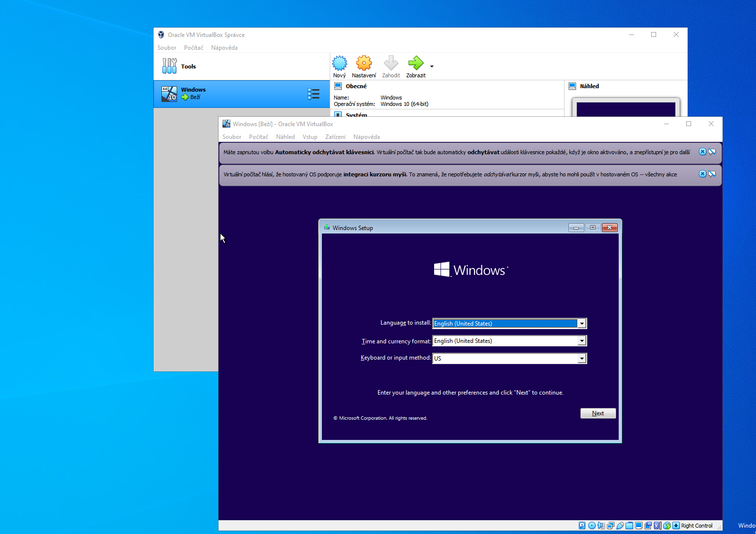This screenshot has width=756, height=534.
Task: Click the CPU virtualization status icon
Action: tap(657, 526)
